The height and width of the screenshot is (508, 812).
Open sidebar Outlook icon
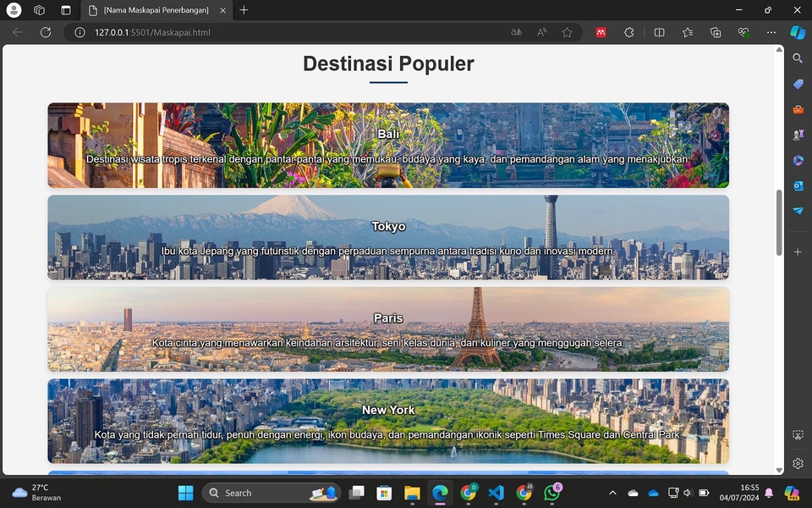[798, 185]
